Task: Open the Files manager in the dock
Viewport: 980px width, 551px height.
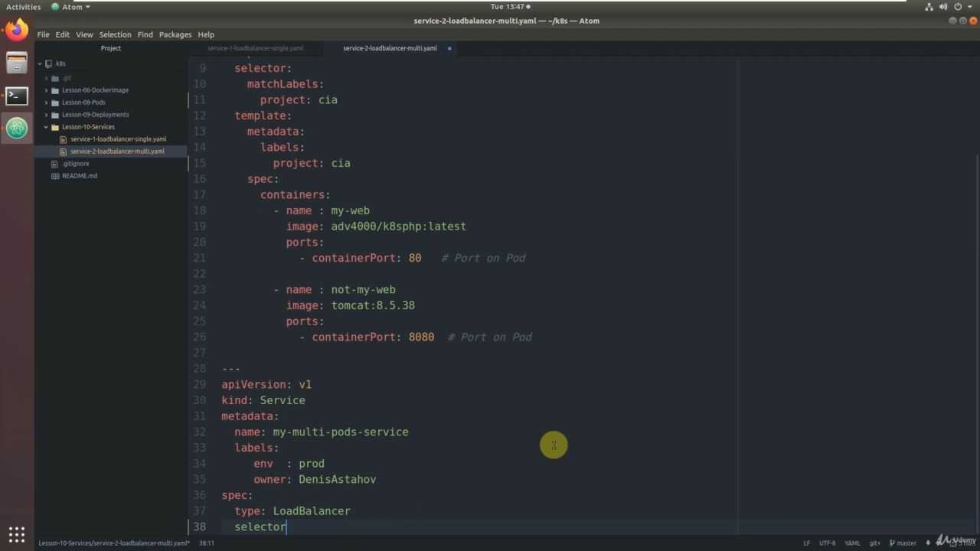Action: (x=17, y=64)
